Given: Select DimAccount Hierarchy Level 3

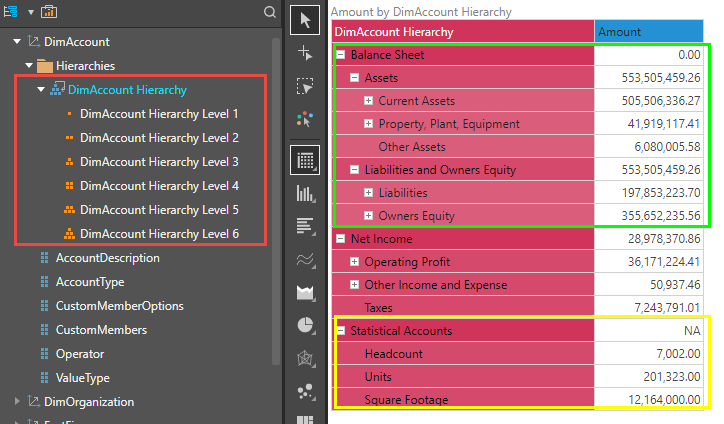Looking at the screenshot, I should (x=158, y=162).
